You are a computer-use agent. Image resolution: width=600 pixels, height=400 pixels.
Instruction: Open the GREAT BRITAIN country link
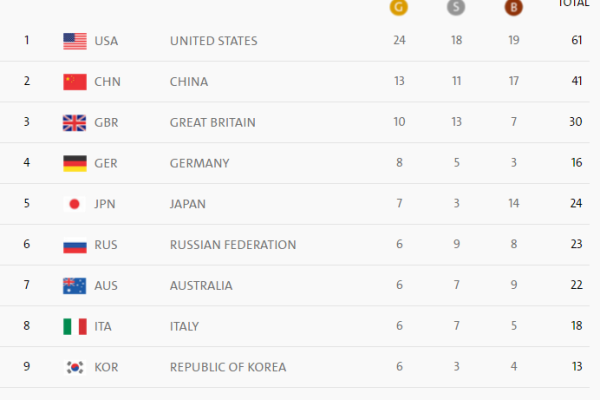coord(212,123)
